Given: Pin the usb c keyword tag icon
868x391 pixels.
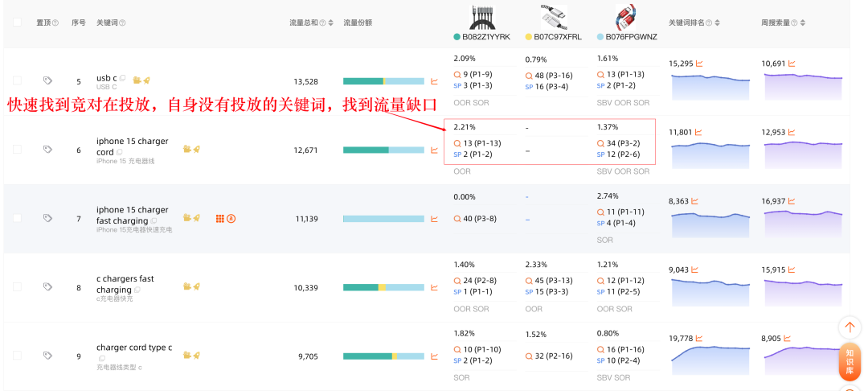Looking at the screenshot, I should pos(47,81).
